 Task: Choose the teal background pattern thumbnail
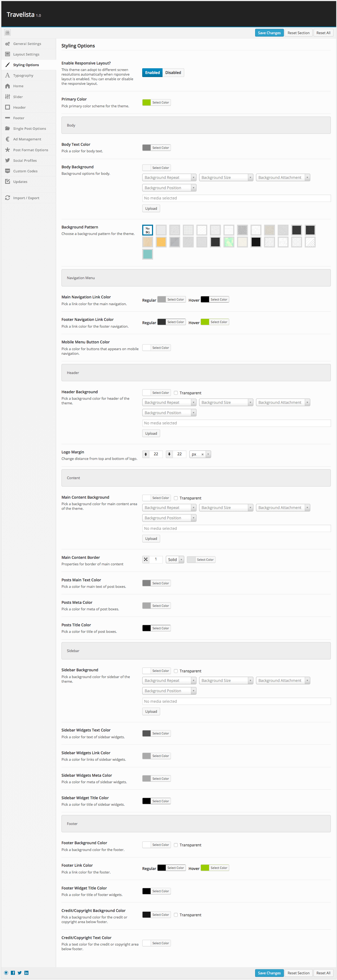[x=148, y=254]
